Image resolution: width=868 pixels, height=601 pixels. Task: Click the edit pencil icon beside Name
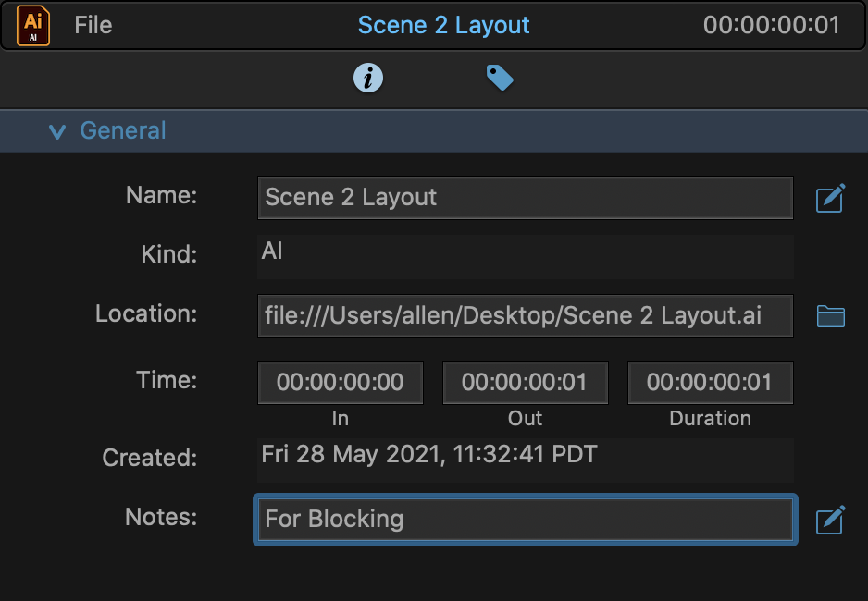tap(830, 198)
